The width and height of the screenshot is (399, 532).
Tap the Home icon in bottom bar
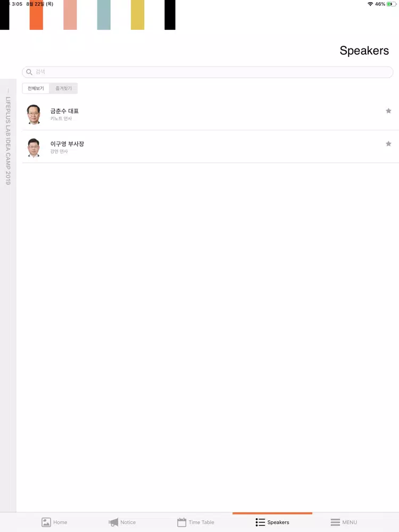pos(46,522)
